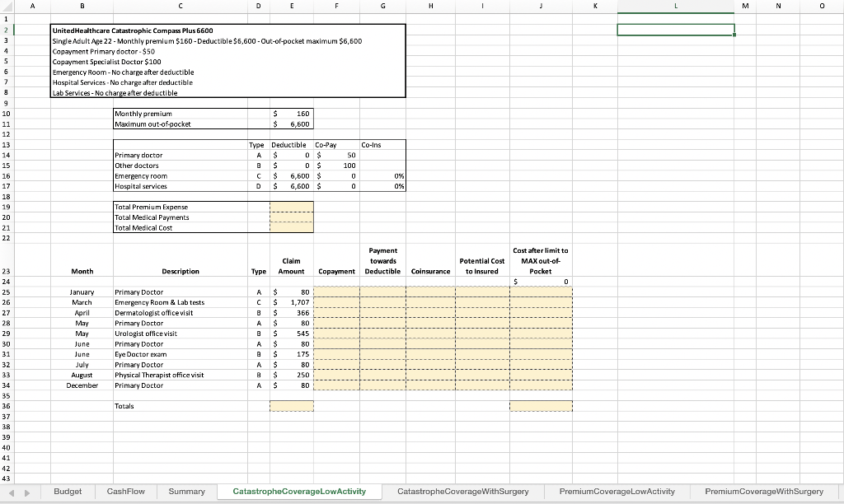Viewport: 844px width, 504px height.
Task: Select row 2 header
Action: tap(7, 30)
